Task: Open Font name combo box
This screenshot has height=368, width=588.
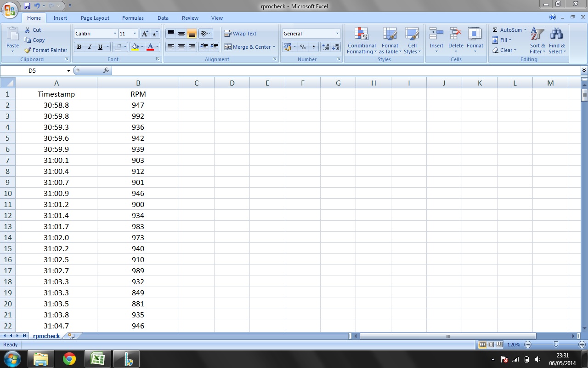Action: [96, 34]
